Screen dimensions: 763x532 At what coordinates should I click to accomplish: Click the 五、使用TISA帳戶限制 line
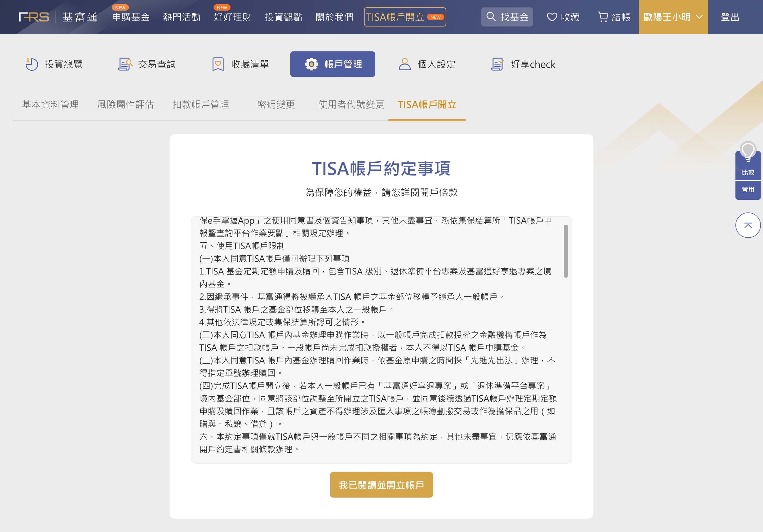242,246
